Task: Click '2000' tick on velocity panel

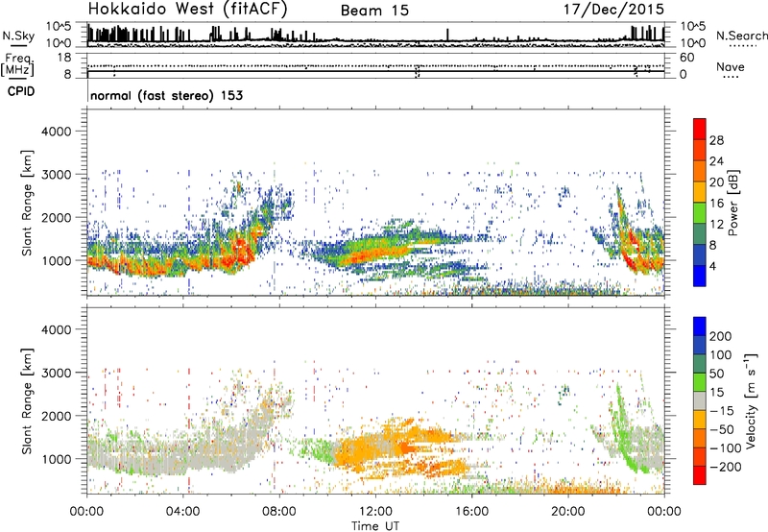Action: (x=57, y=416)
